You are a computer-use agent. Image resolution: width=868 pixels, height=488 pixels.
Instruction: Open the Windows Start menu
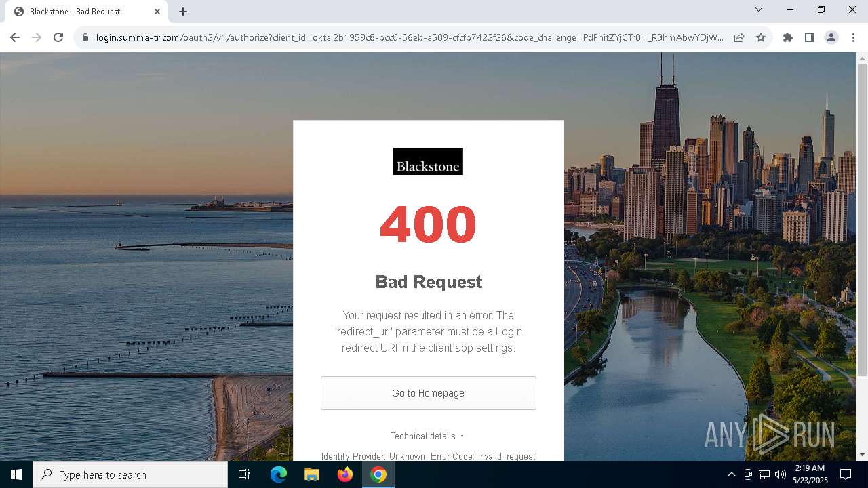16,474
